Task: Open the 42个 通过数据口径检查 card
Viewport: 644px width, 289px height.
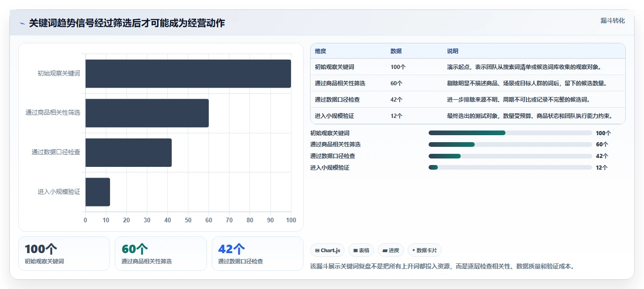Action: [x=257, y=254]
